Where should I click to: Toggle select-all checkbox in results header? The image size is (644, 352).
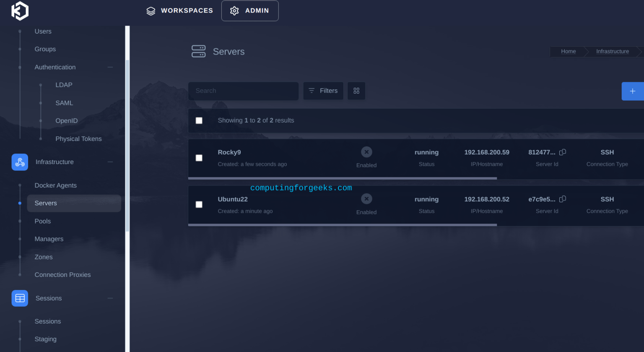199,120
